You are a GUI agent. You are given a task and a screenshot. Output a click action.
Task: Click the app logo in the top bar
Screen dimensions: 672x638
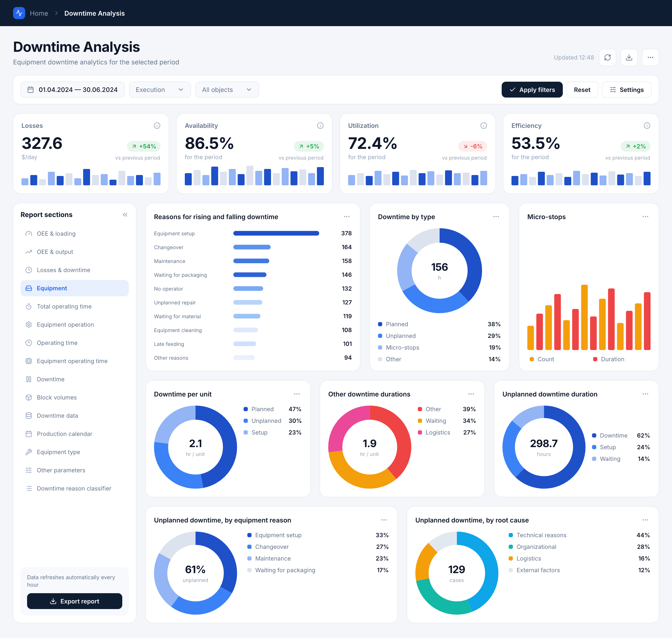(19, 13)
